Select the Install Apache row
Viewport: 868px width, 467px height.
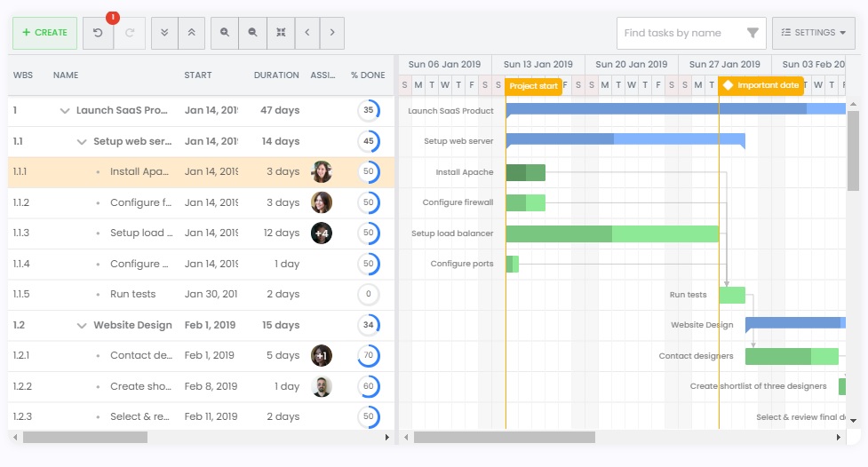[x=201, y=172]
